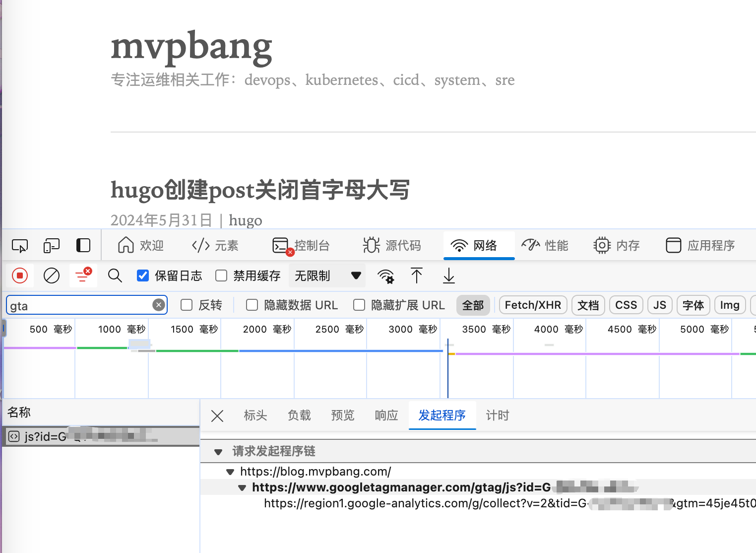Enable the 反转 invert checkbox
Screen dimensions: 756x553
tap(187, 305)
